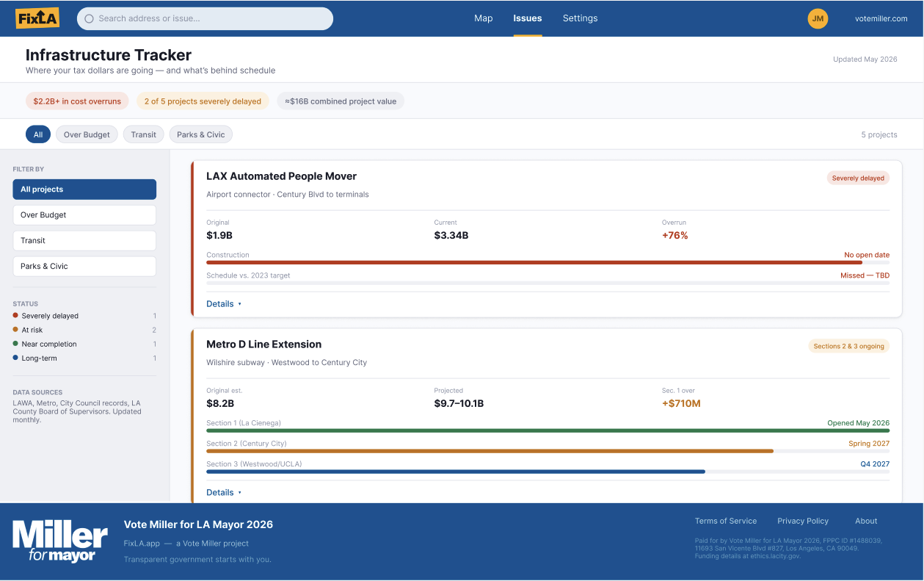Click the $1.9B original cost value
Screen dimensions: 924x581
tap(219, 236)
